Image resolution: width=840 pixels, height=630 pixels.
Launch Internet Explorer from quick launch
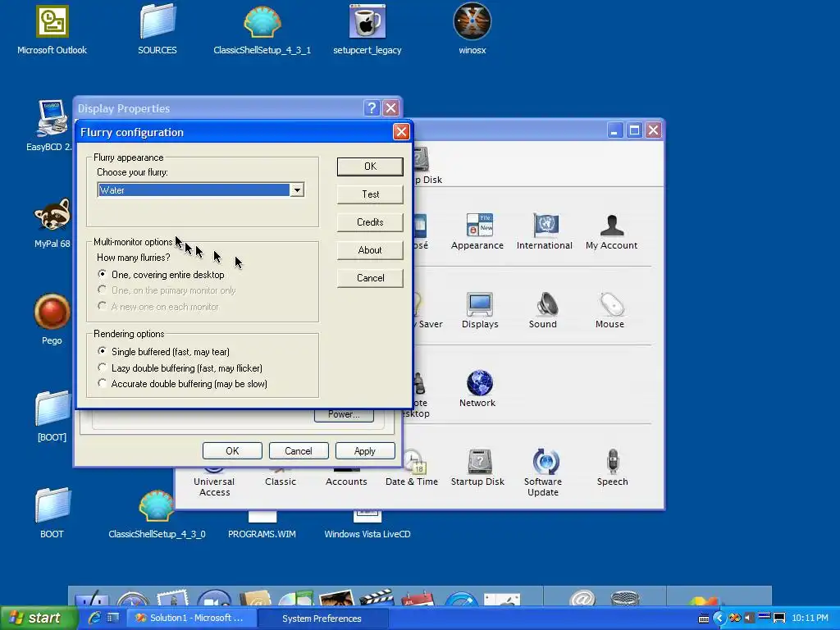tap(94, 618)
